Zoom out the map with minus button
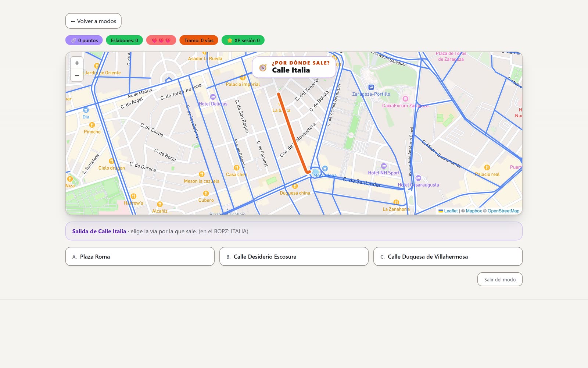Viewport: 588px width, 368px height. (x=77, y=75)
